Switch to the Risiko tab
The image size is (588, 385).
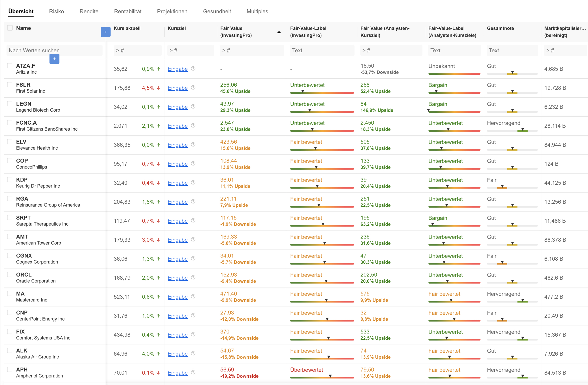(56, 11)
